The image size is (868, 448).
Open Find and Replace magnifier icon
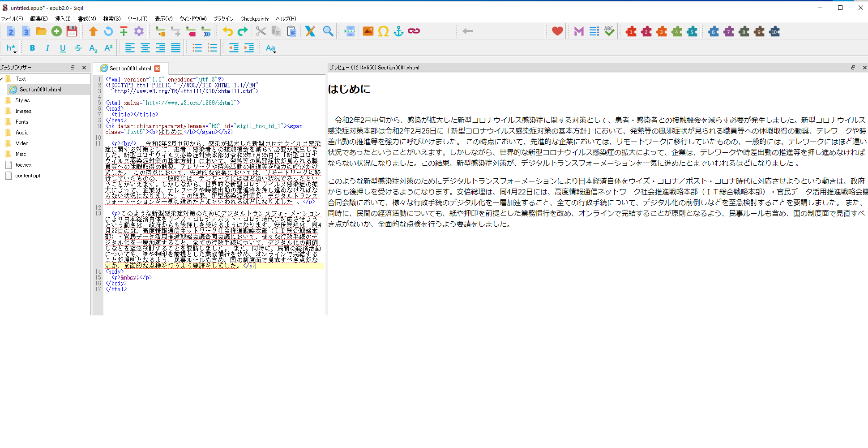point(328,31)
